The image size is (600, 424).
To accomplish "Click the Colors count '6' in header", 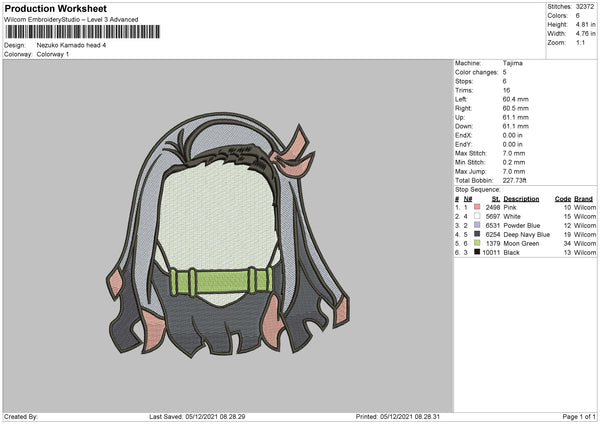I will [578, 16].
